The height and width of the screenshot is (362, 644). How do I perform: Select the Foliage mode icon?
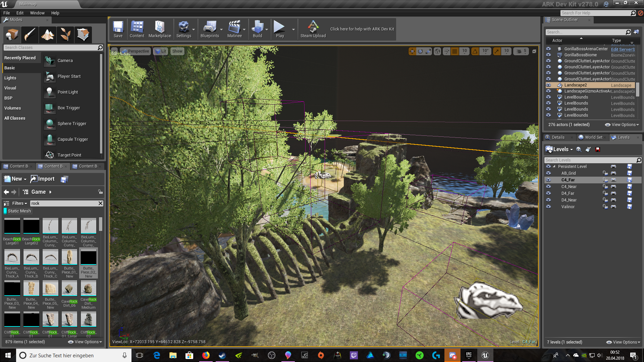(x=65, y=35)
